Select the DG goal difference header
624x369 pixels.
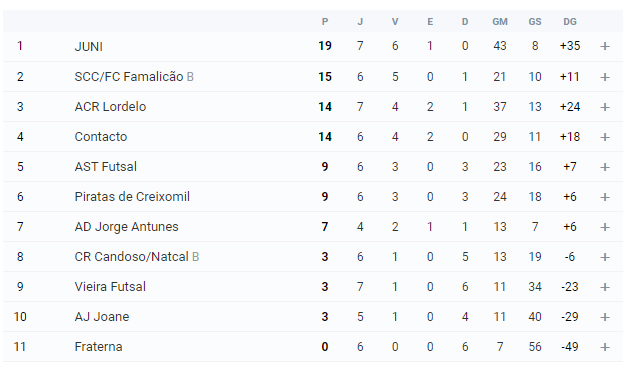570,22
